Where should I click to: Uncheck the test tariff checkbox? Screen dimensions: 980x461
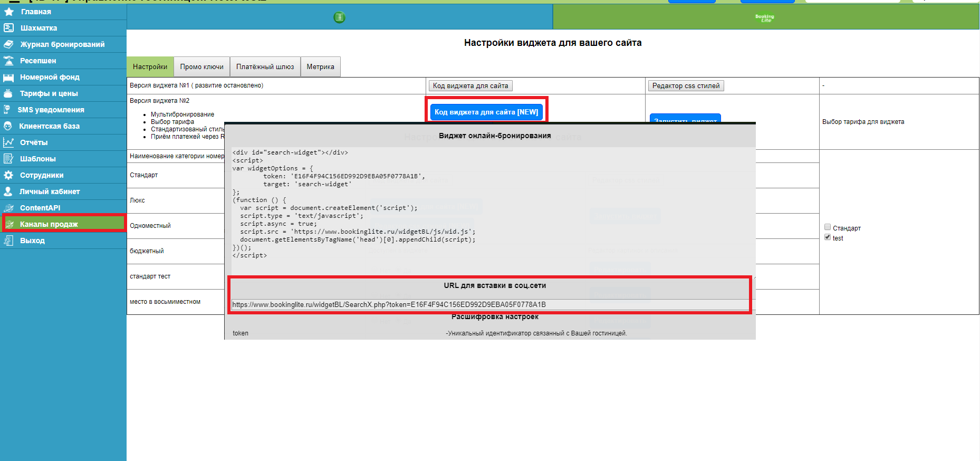828,237
